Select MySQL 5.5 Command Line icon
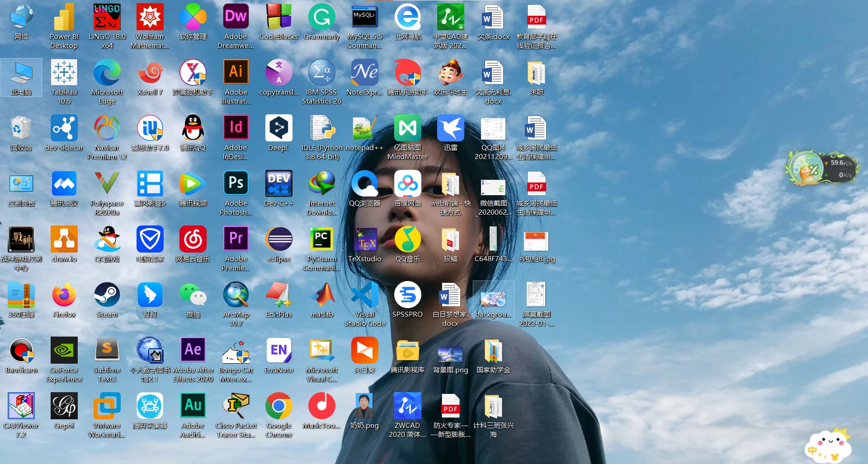The height and width of the screenshot is (464, 868). [x=364, y=17]
